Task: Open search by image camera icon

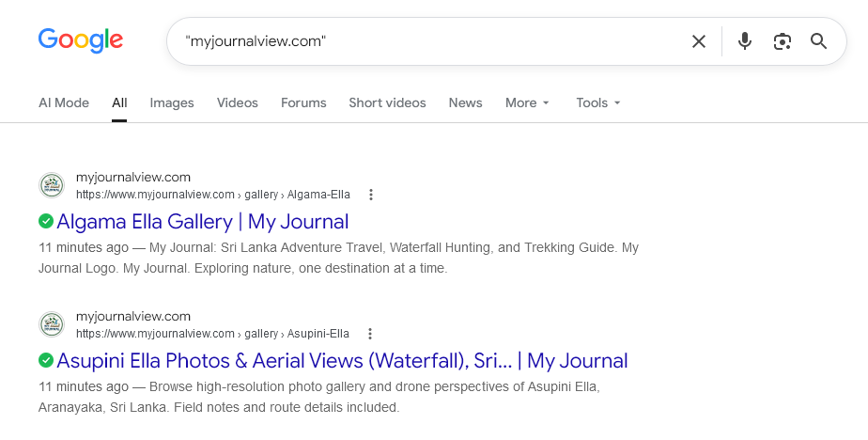Action: point(783,41)
